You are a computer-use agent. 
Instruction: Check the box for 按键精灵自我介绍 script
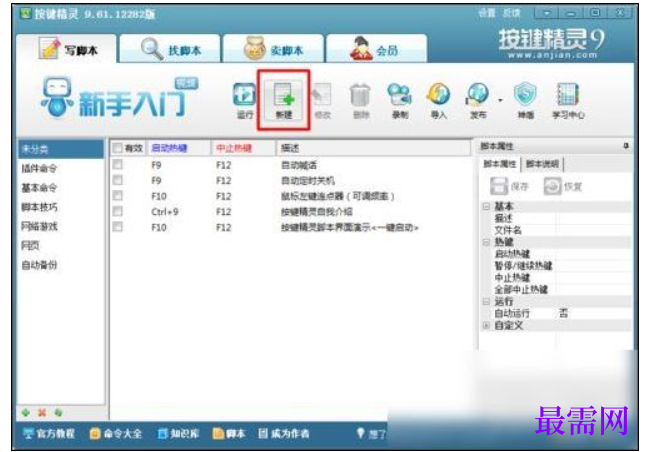[118, 211]
